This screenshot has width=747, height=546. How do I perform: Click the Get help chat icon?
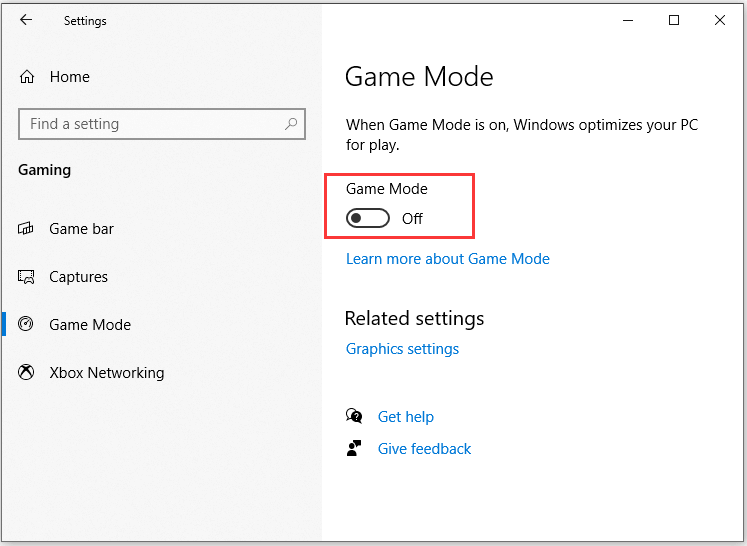[354, 416]
